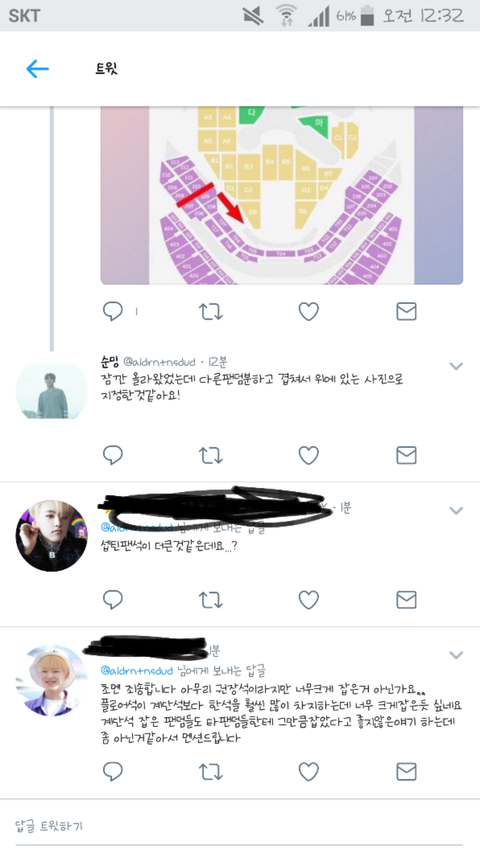The height and width of the screenshot is (853, 480).
Task: Send last reply via envelope icon
Action: [406, 771]
